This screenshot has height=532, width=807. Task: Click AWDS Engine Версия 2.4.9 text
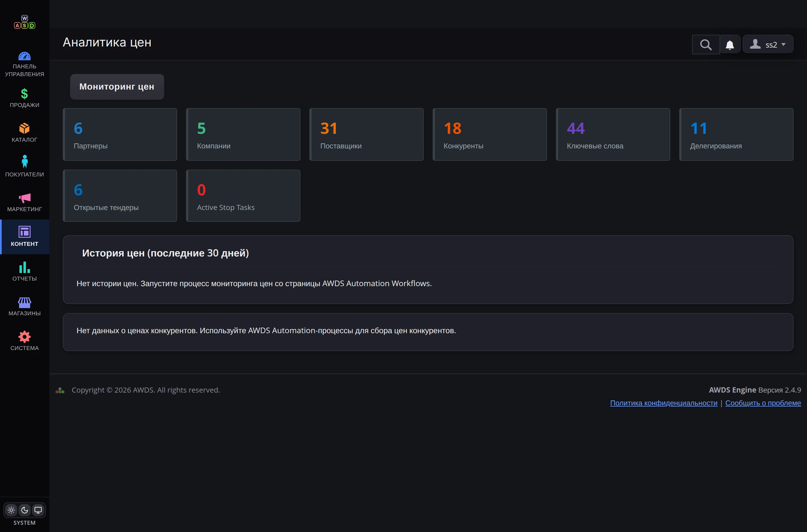click(755, 390)
